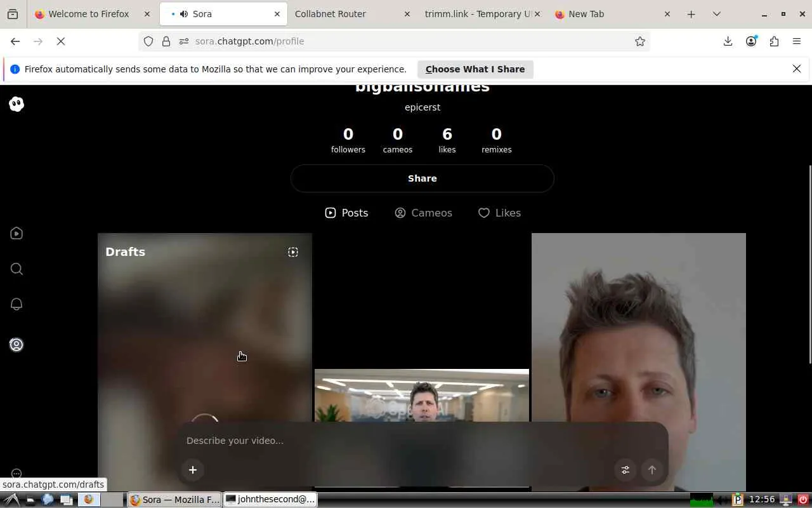Open the johnthesecond terminal taskbar window button
Image resolution: width=812 pixels, height=508 pixels.
point(270,500)
